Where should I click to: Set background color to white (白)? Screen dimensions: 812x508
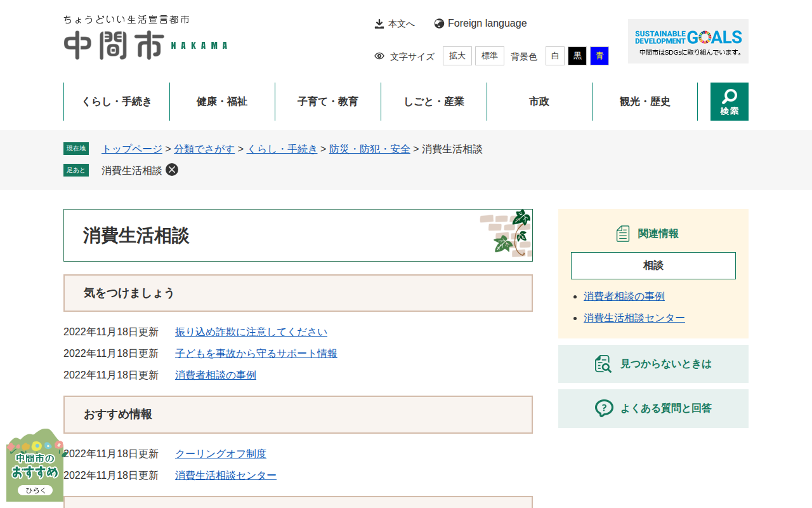(554, 56)
